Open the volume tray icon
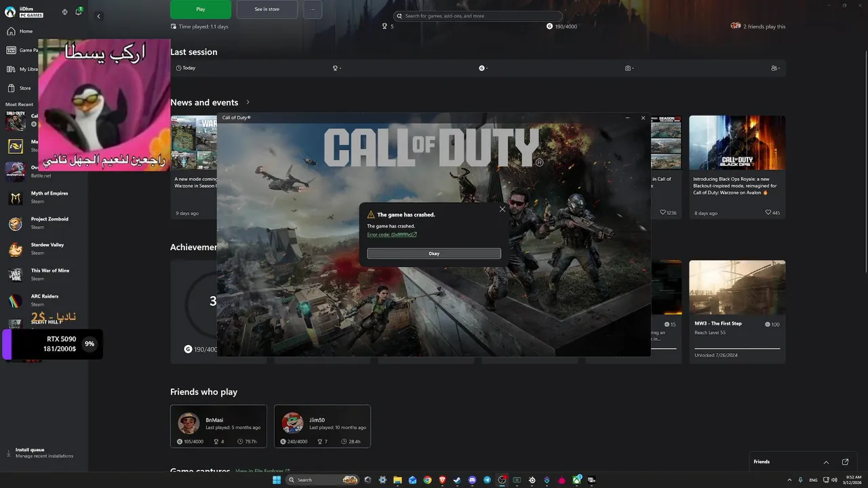The image size is (868, 488). point(834,480)
